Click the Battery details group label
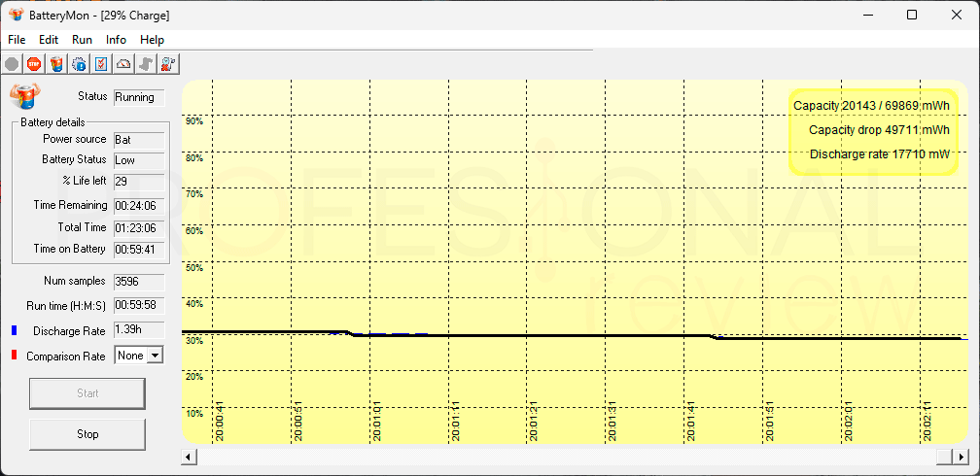980x476 pixels. 52,122
